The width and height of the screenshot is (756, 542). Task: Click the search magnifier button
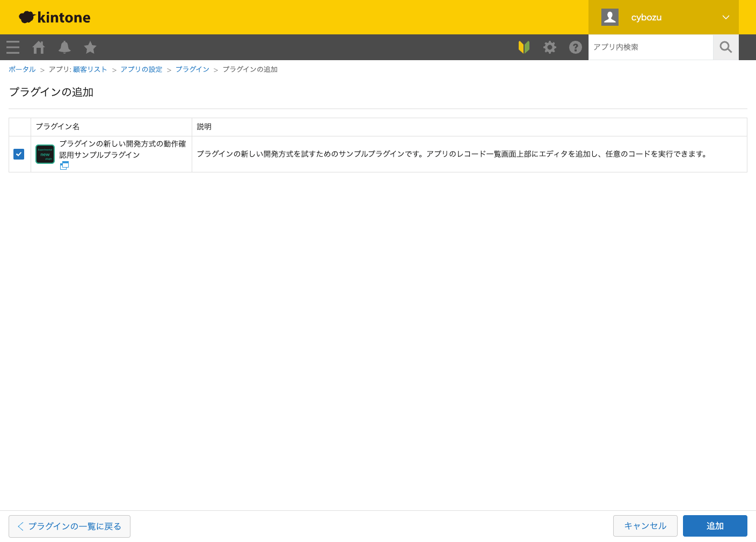(x=726, y=47)
